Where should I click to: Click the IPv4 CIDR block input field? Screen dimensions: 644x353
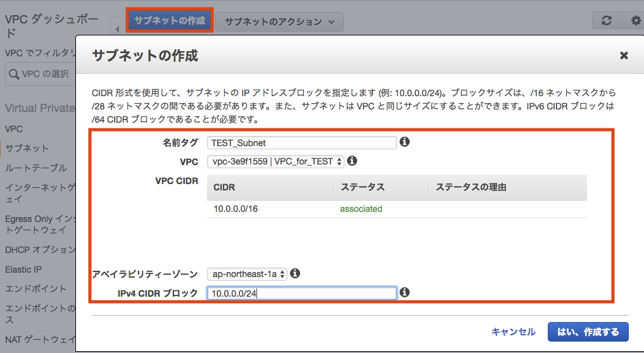[302, 293]
